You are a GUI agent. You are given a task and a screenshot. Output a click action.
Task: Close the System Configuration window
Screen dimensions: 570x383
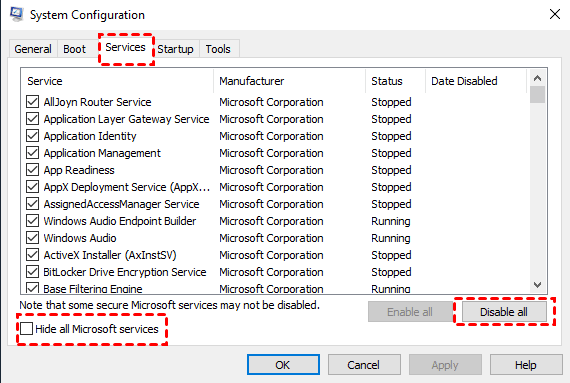554,15
